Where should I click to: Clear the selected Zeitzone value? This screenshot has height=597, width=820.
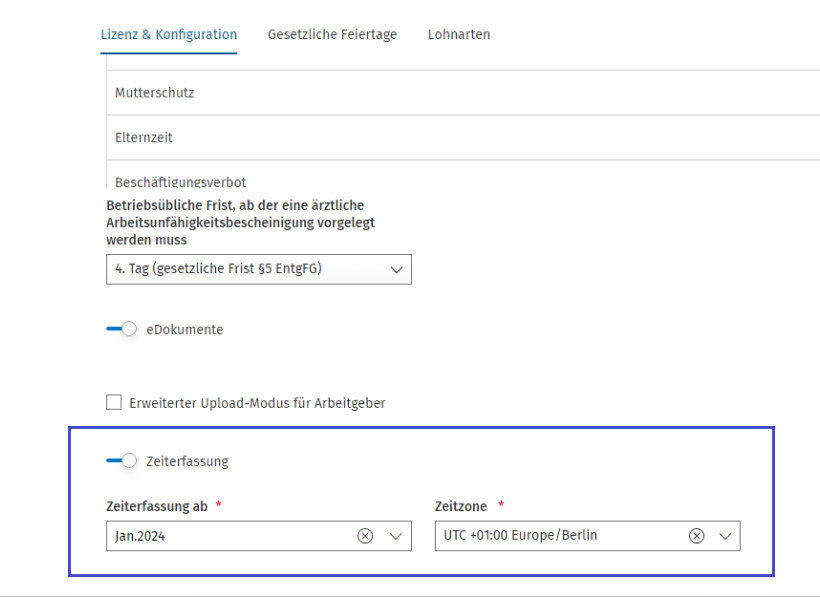tap(696, 536)
